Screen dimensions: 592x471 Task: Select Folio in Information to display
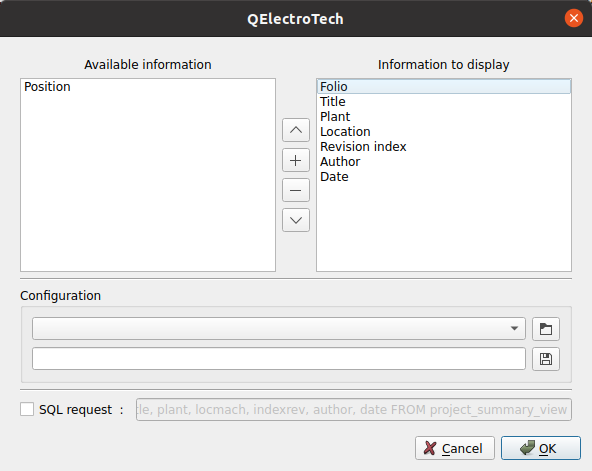444,86
